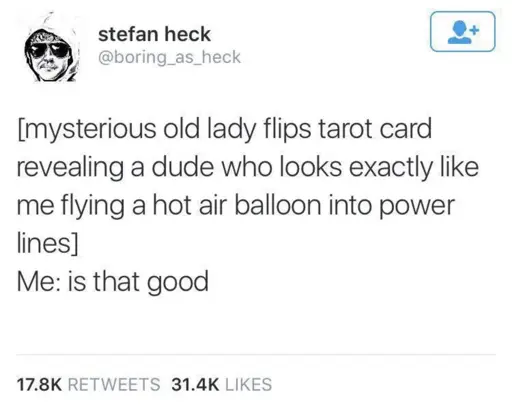This screenshot has height=408, width=512.
Task: View the 31.4K likes count
Action: (195, 384)
